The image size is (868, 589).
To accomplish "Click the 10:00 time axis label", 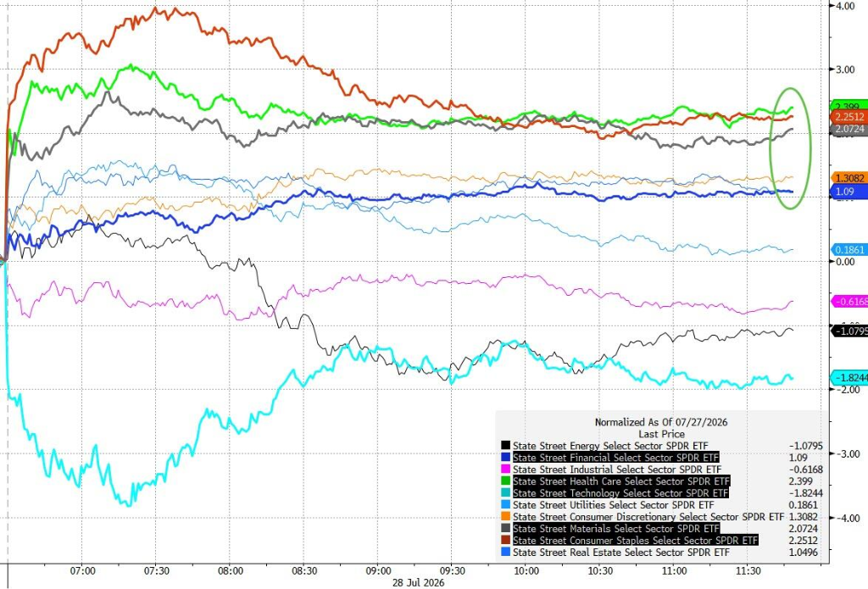I will 526,570.
